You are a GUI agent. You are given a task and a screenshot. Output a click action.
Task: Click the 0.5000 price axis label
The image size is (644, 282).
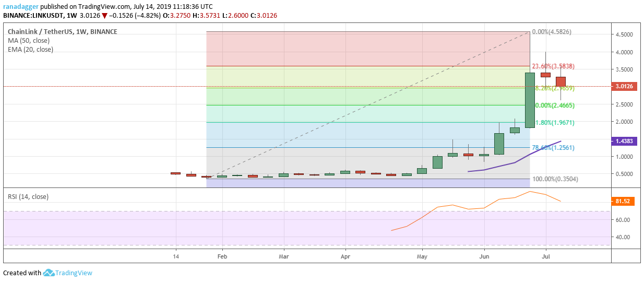(624, 174)
